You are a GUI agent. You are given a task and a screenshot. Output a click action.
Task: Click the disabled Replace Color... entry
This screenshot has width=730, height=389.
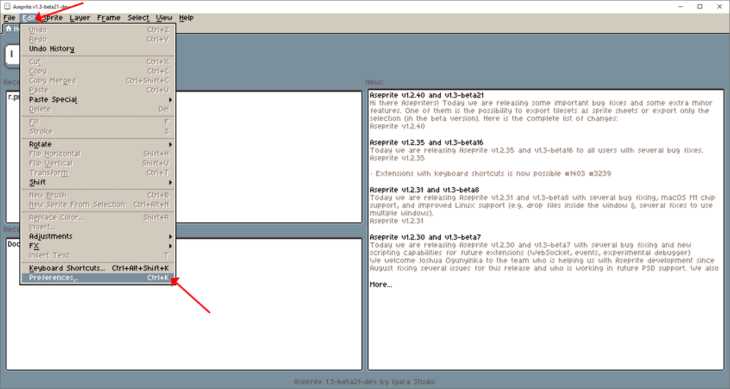[x=98, y=217]
